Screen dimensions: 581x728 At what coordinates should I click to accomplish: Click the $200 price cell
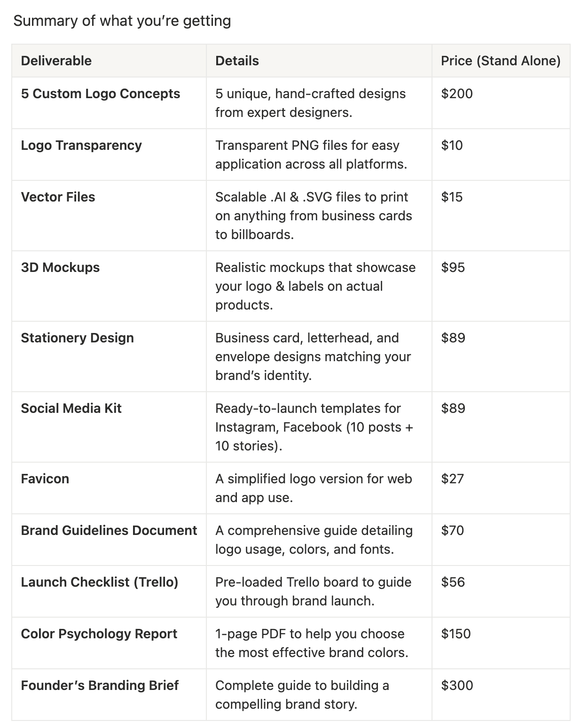point(457,94)
